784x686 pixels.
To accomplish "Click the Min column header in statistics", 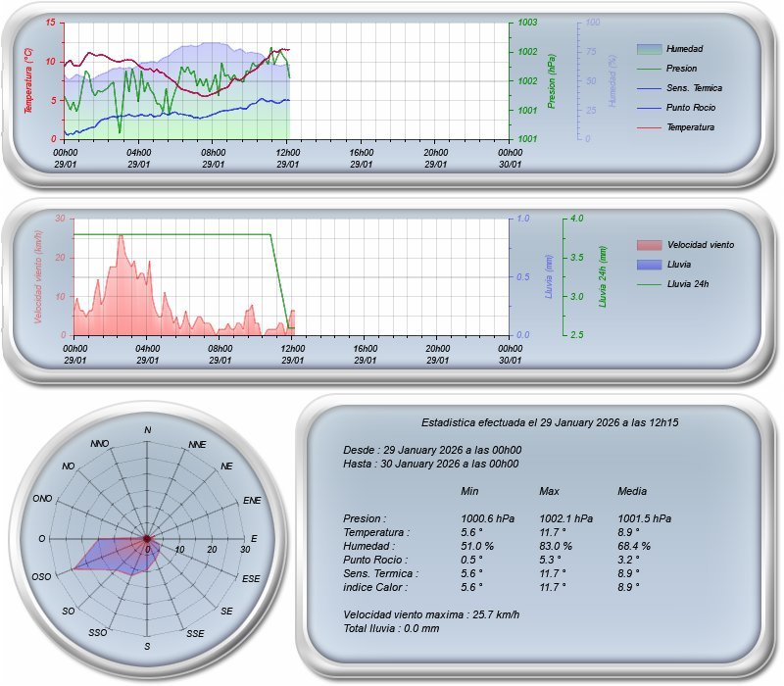I will coord(470,490).
